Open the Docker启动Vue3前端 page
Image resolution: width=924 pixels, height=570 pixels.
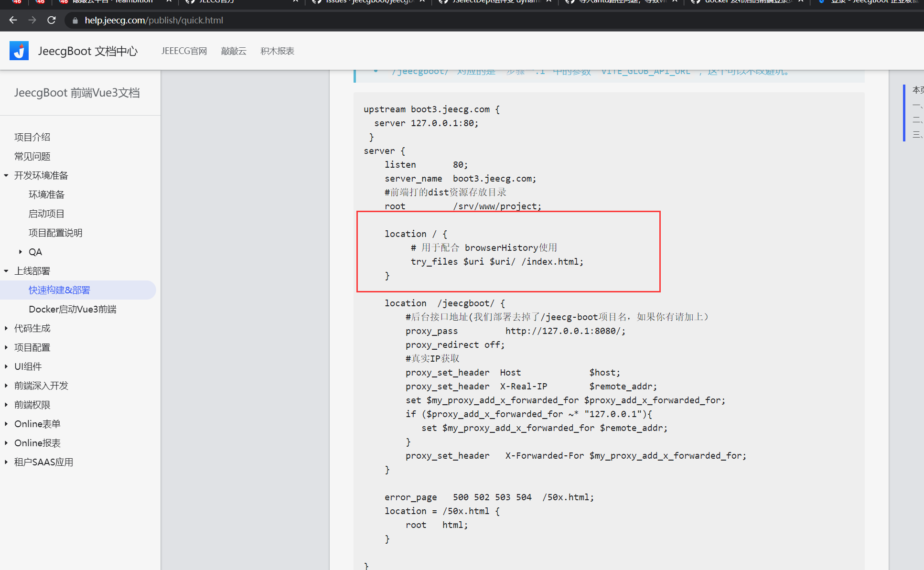click(72, 309)
